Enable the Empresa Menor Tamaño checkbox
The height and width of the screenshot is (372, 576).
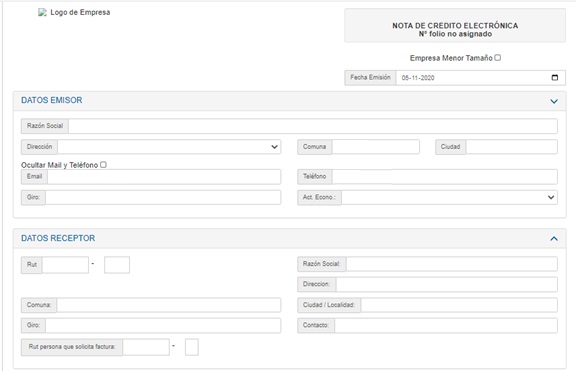pyautogui.click(x=497, y=58)
